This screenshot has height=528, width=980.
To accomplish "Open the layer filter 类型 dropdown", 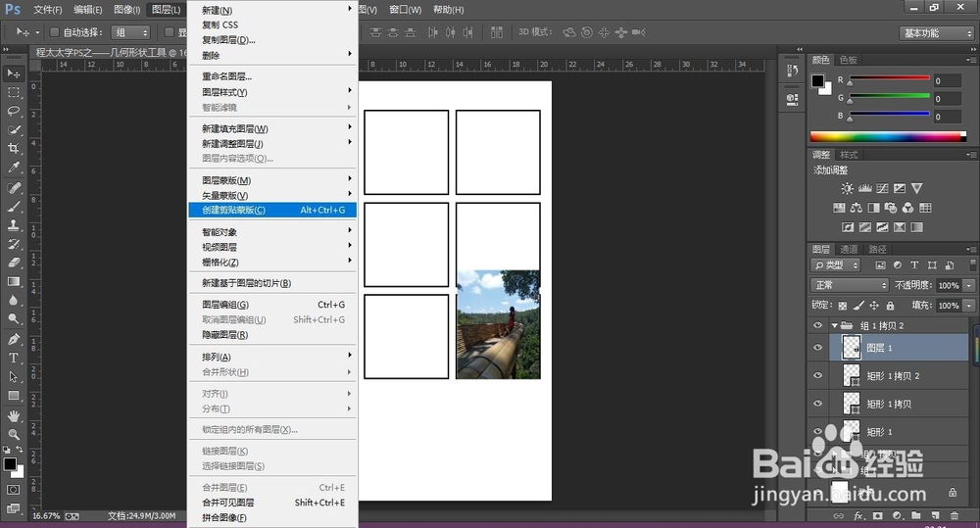I will pos(835,264).
